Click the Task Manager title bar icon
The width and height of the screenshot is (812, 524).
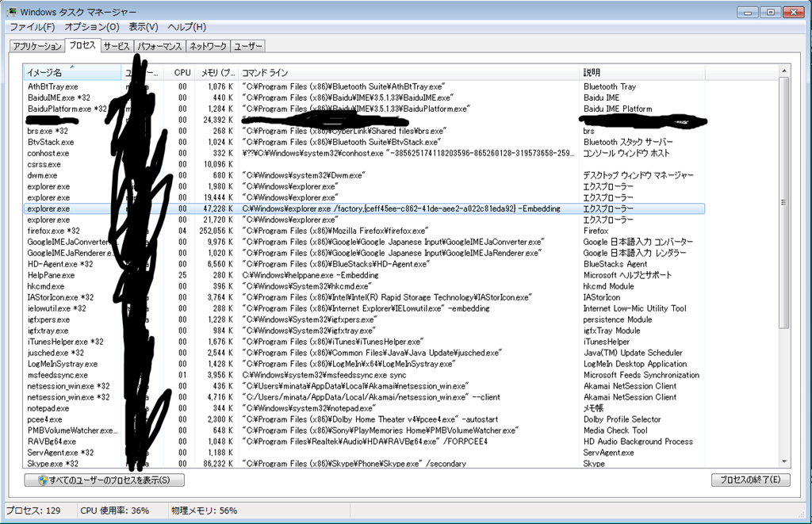click(x=12, y=11)
